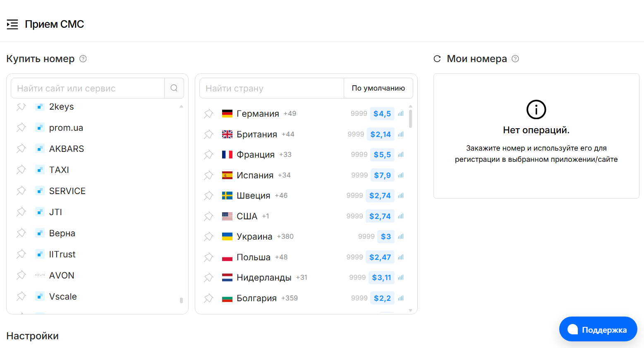
Task: Click the help icon beside Купить номер
Action: point(83,59)
